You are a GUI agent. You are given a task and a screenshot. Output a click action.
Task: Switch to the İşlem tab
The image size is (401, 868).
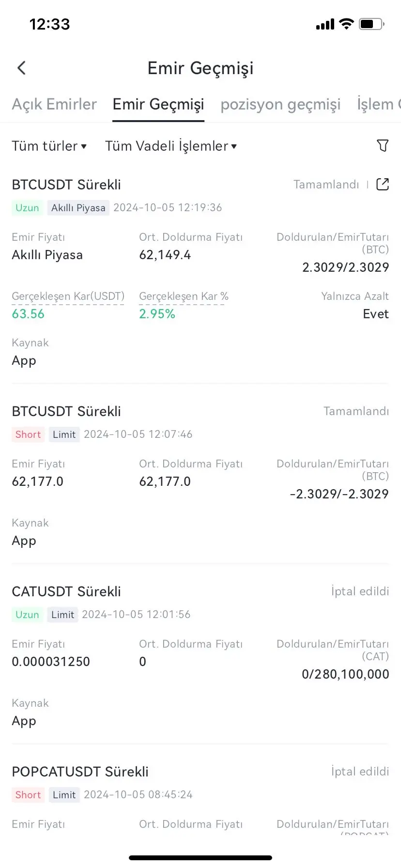[379, 104]
